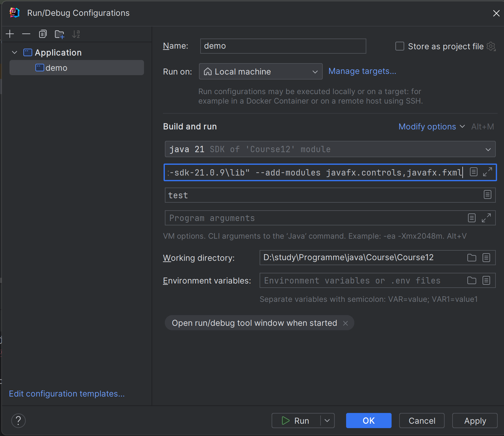Open the Run on Local machine dropdown
This screenshot has width=504, height=436.
[x=261, y=71]
